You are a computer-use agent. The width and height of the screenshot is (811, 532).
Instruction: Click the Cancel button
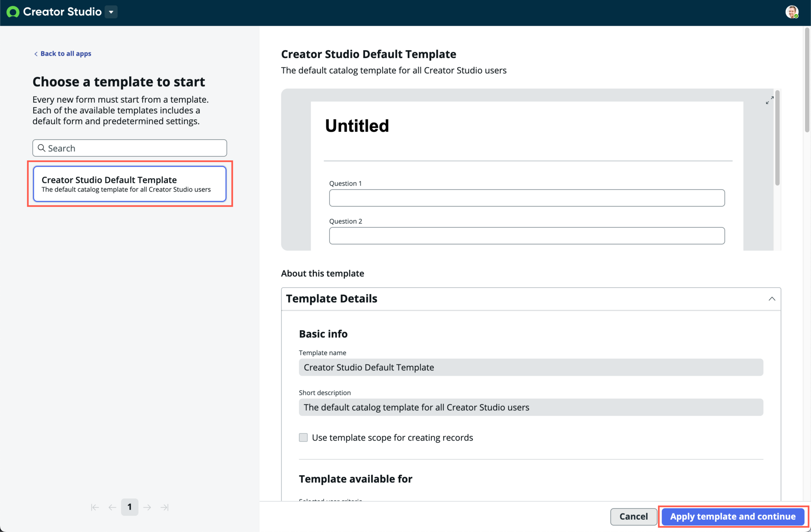coord(633,517)
